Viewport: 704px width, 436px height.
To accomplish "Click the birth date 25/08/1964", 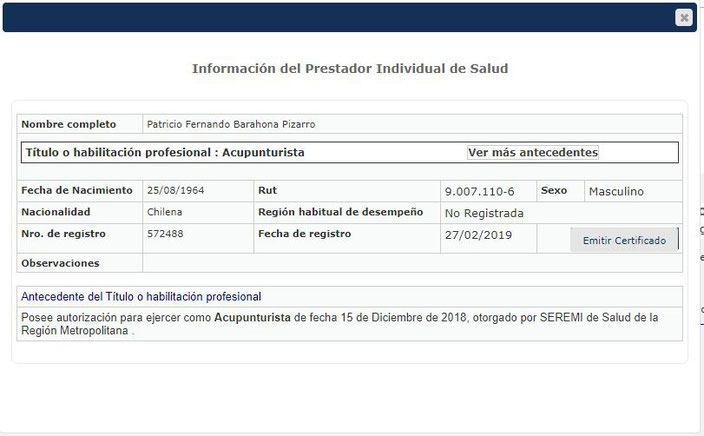I will click(175, 190).
